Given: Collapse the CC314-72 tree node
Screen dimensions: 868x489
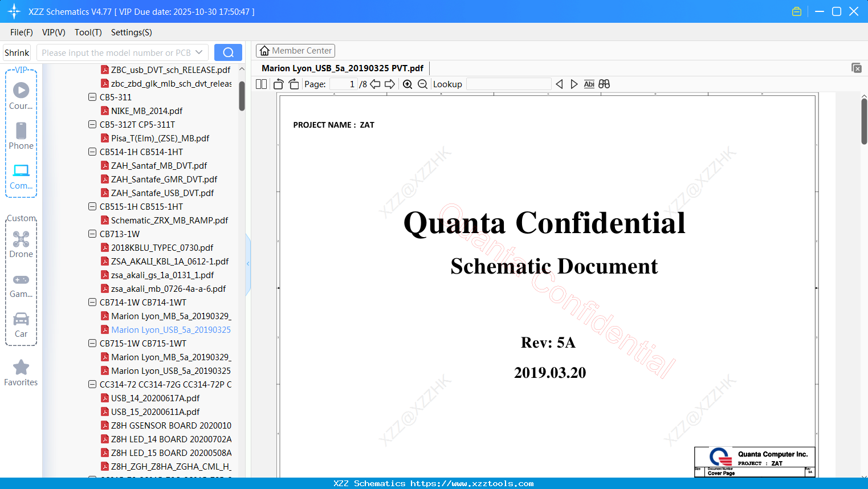Looking at the screenshot, I should click(x=92, y=384).
